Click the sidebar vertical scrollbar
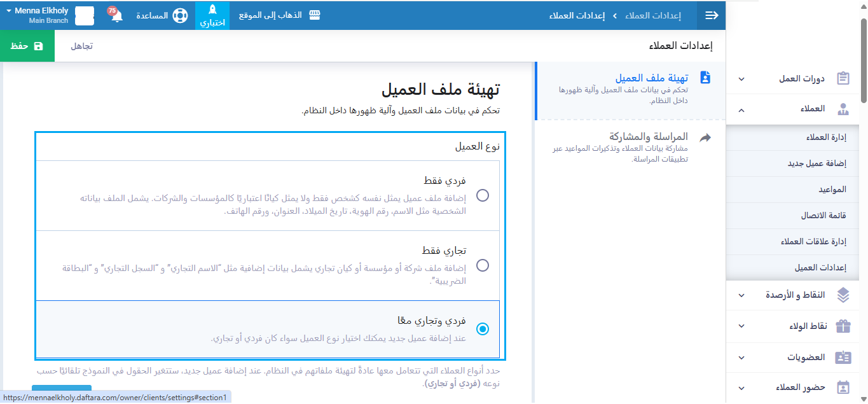The image size is (868, 404). coord(863,60)
